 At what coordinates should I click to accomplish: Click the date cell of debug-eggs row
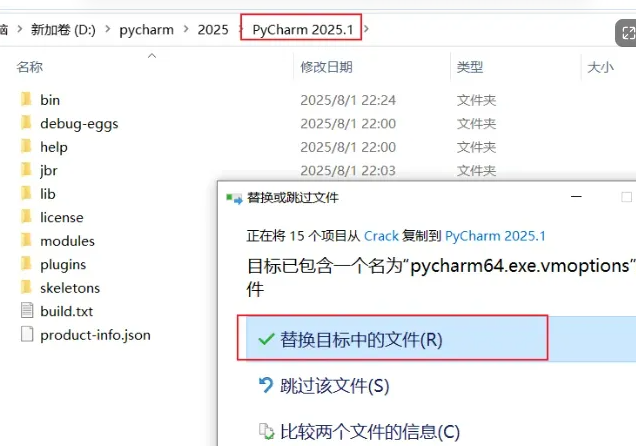348,124
